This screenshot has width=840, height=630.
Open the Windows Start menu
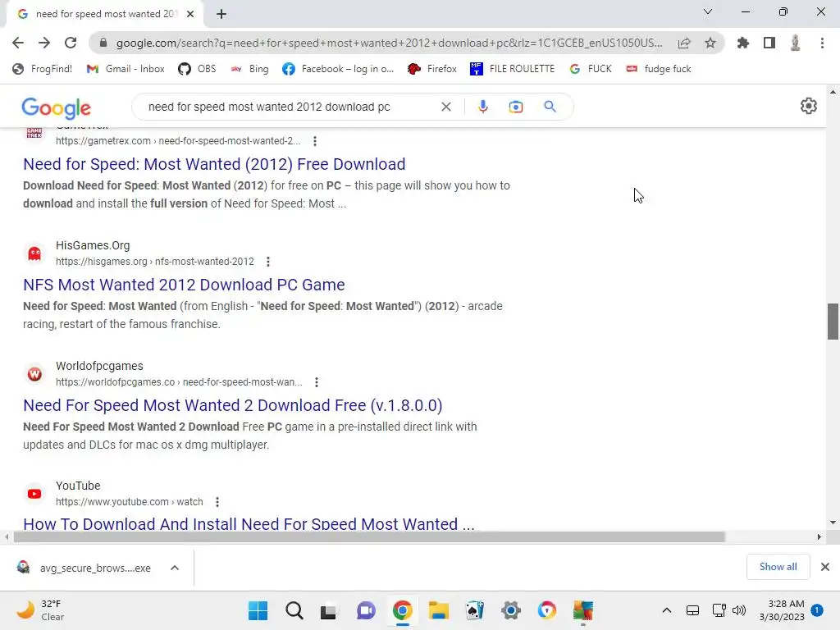pyautogui.click(x=258, y=610)
